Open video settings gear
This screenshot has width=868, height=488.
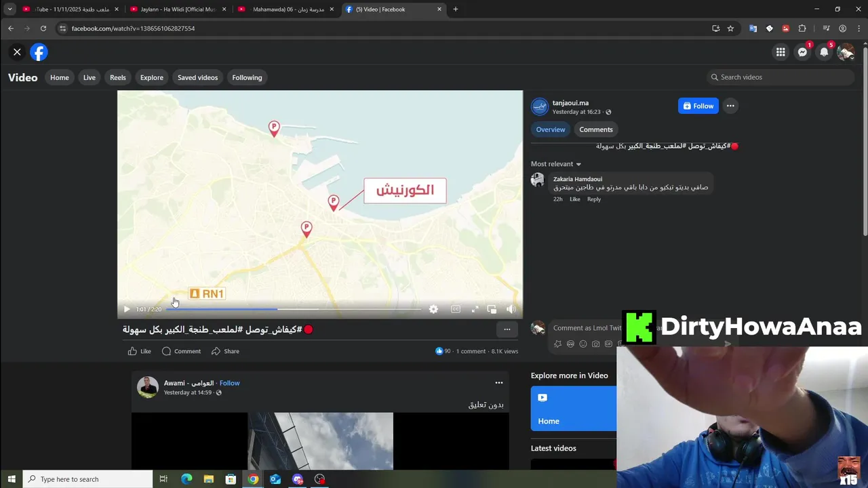[433, 309]
